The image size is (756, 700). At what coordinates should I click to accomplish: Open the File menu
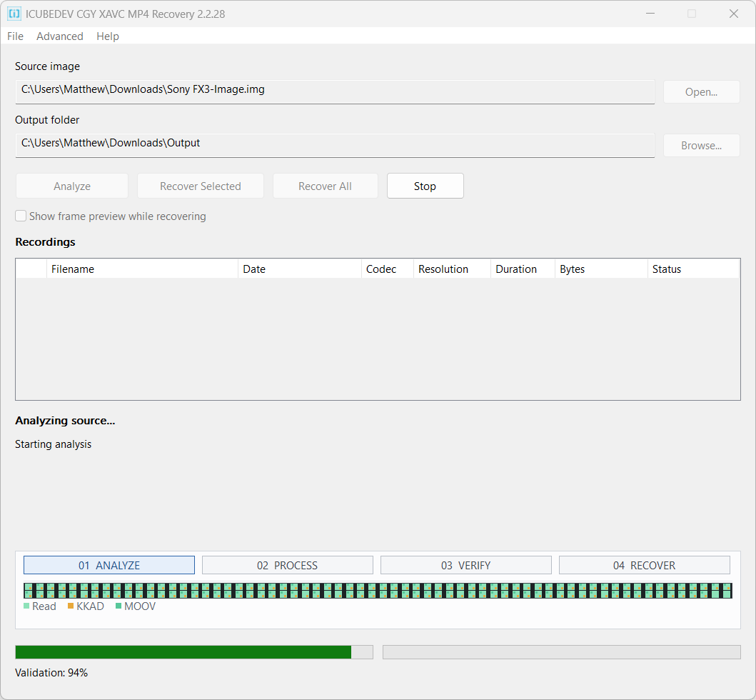(16, 36)
